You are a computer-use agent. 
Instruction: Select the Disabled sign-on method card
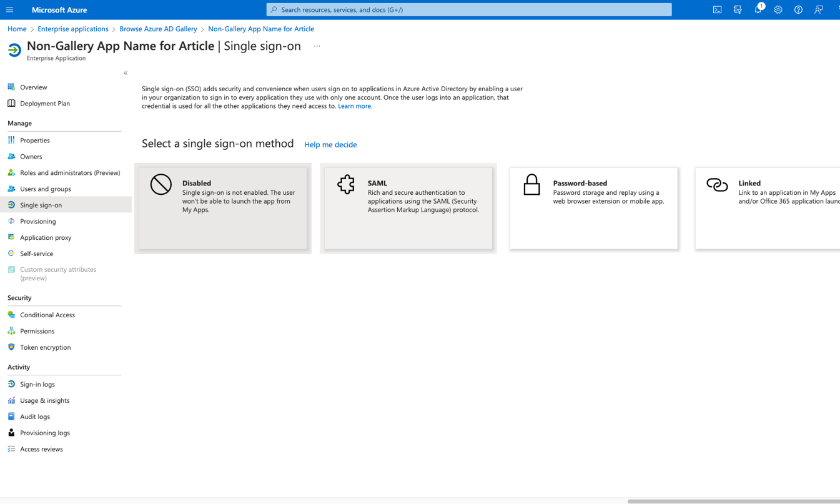(223, 209)
